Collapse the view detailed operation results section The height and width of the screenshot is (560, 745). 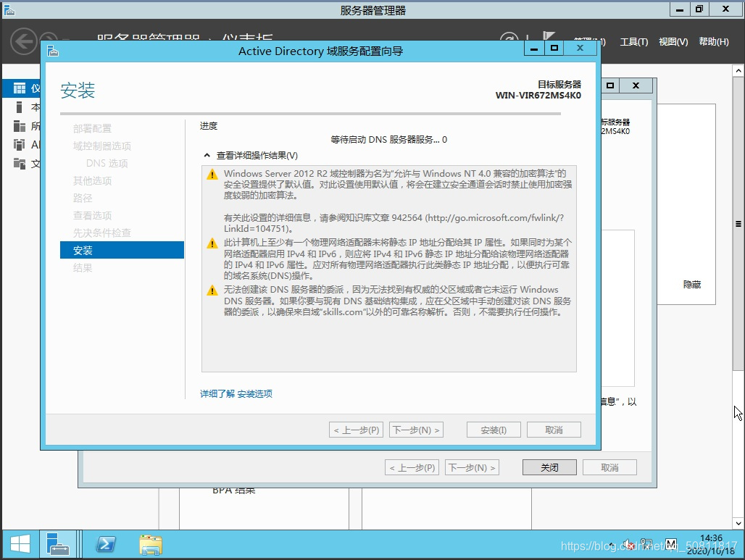coord(207,155)
